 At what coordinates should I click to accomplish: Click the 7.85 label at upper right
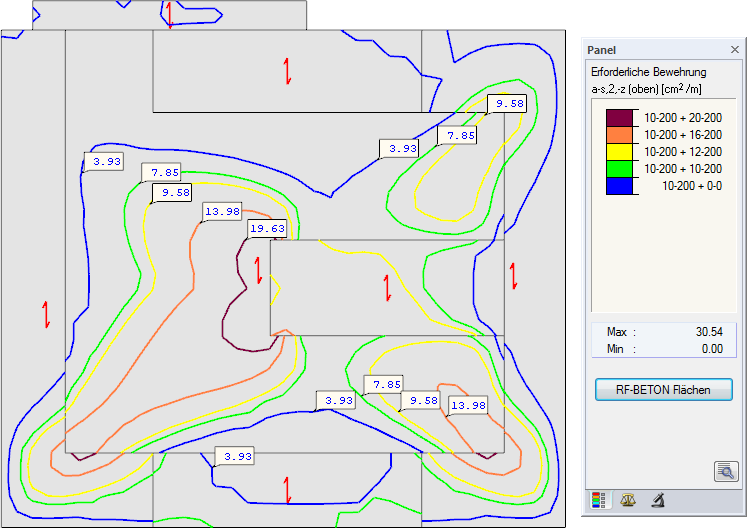(457, 135)
